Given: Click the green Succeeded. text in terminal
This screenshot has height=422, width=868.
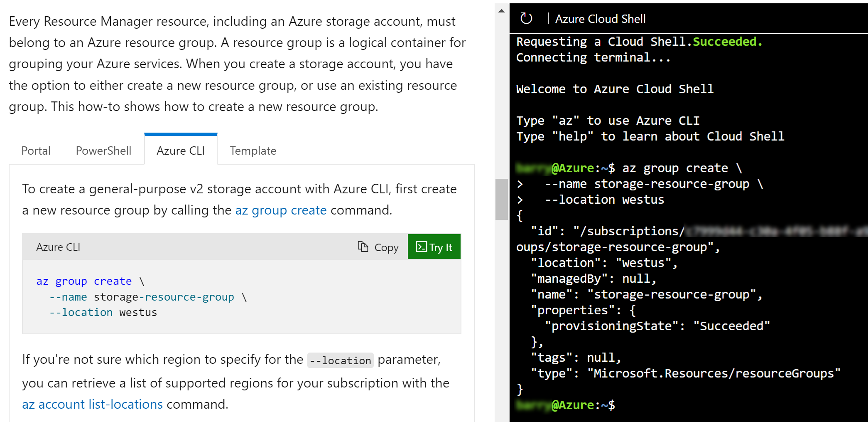Looking at the screenshot, I should coord(728,42).
